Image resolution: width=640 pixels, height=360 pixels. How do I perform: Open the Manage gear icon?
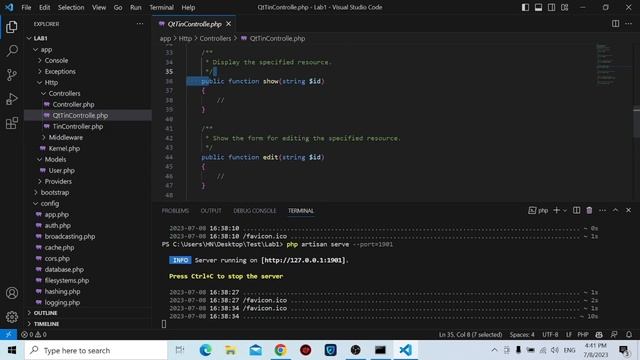[x=12, y=316]
